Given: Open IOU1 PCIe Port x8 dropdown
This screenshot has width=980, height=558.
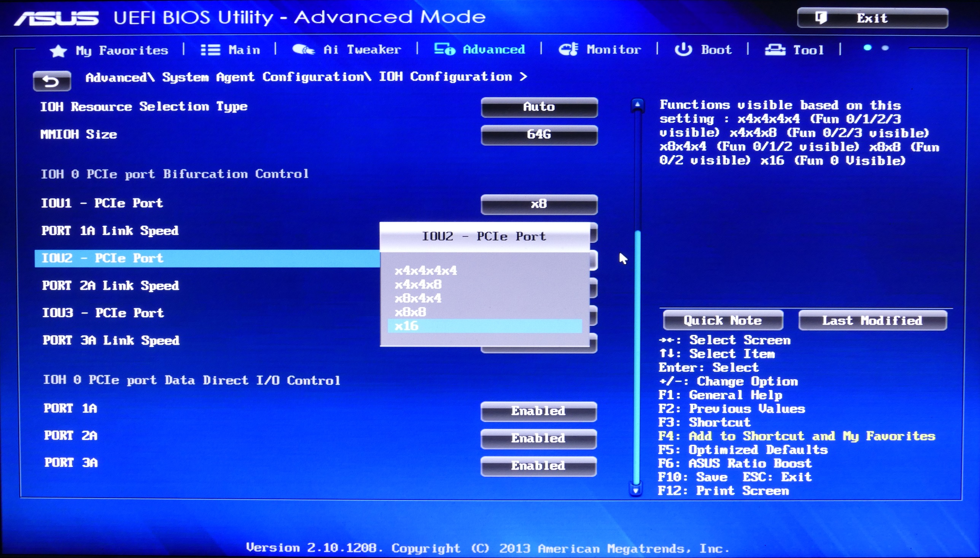Looking at the screenshot, I should point(539,204).
